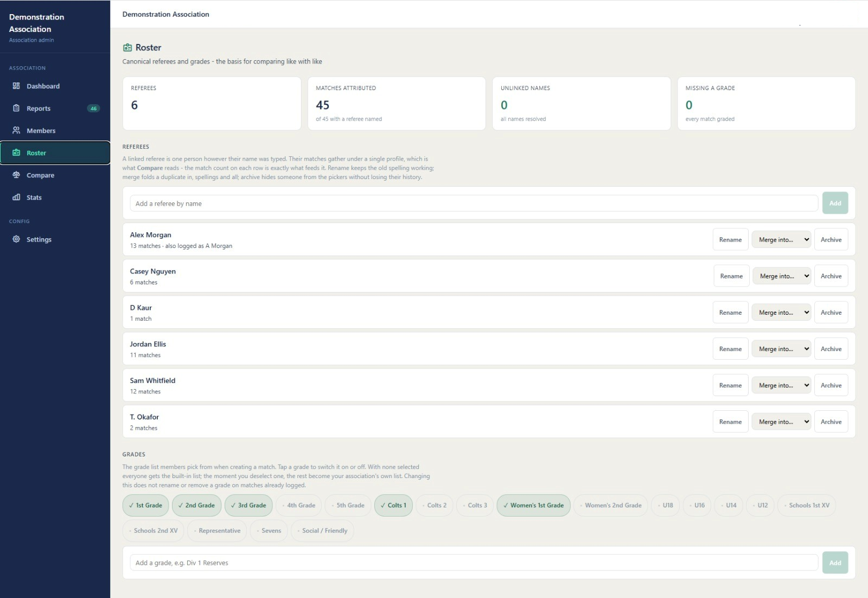Click the Add button beside grade field

click(835, 562)
